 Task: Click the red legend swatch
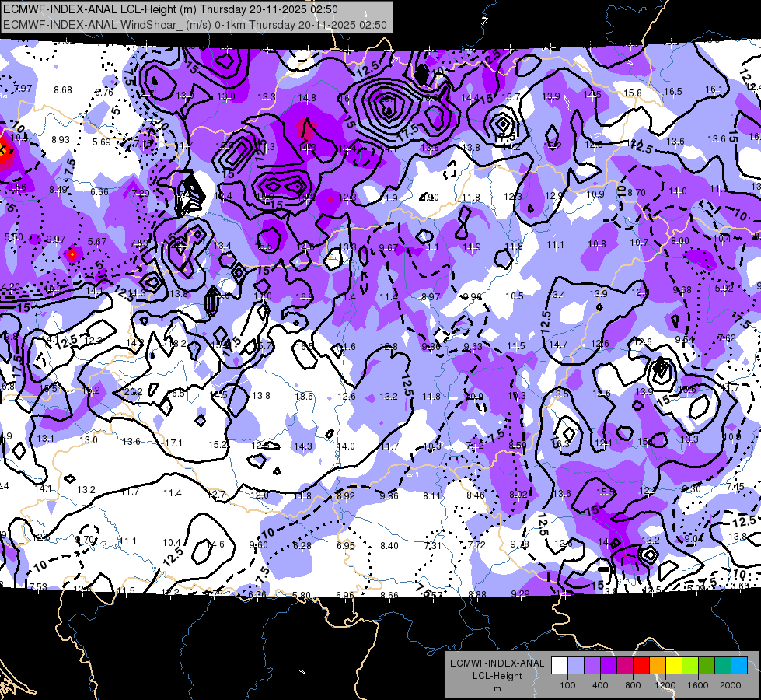click(x=641, y=666)
